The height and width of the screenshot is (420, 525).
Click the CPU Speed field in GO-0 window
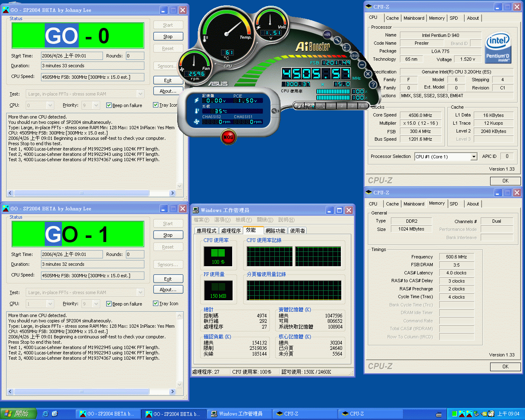[93, 77]
